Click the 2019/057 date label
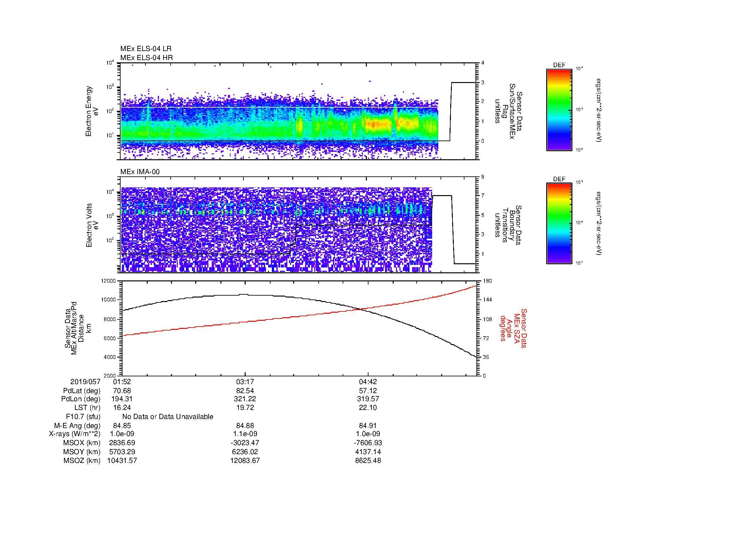 85,382
